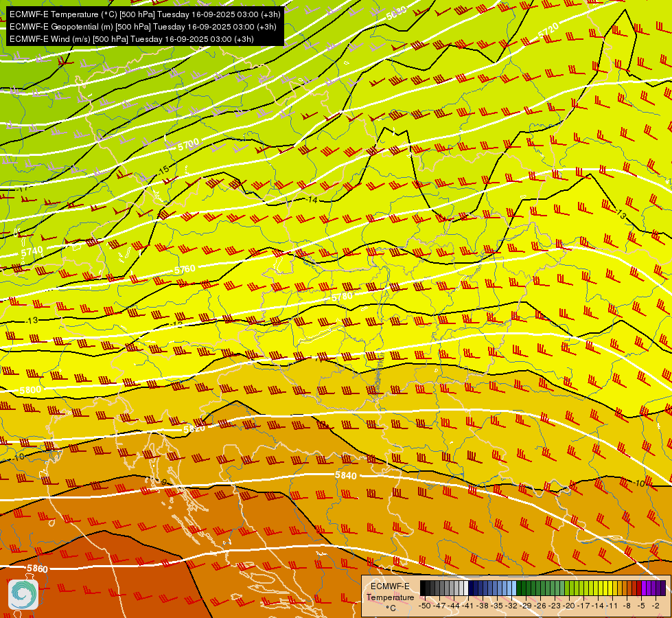Click the 5840 geopotential contour label
This screenshot has height=618, width=672.
(x=346, y=475)
